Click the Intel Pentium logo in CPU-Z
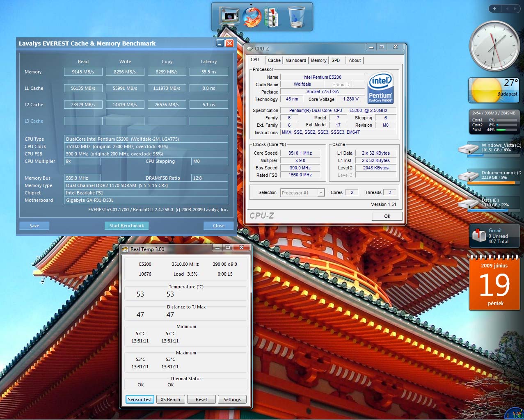The image size is (524, 420). tap(380, 87)
